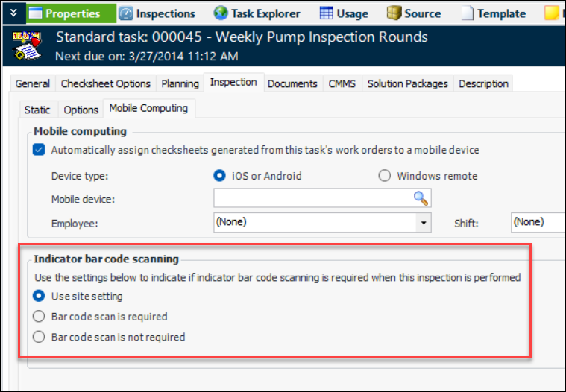Viewport: 566px width, 392px height.
Task: Click the Source box icon
Action: 394,13
